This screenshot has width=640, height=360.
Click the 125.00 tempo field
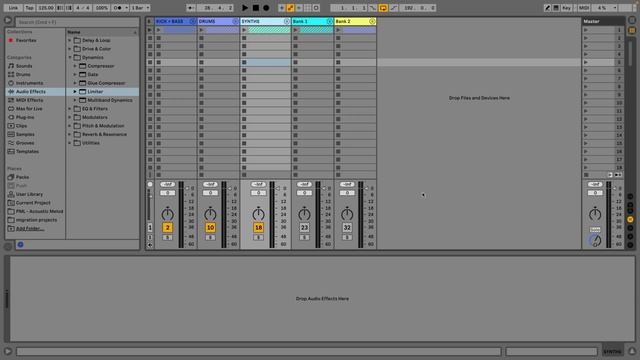[x=46, y=8]
